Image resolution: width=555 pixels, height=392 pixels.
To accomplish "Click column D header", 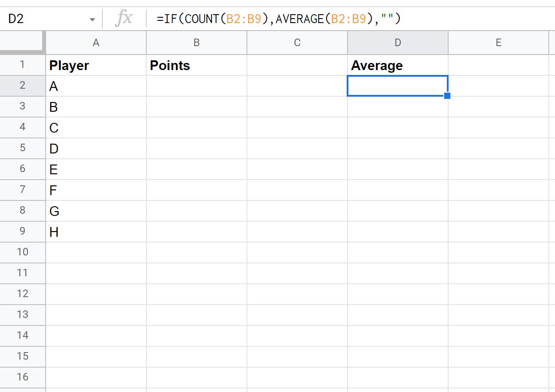I will (398, 43).
